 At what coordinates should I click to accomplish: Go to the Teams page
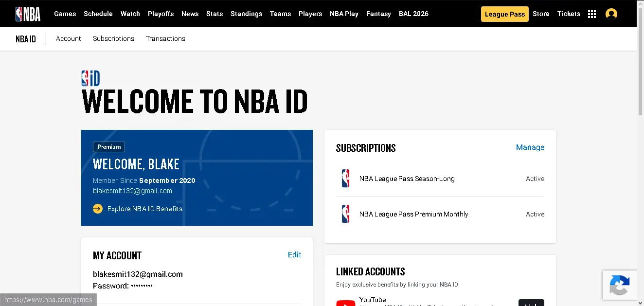coord(281,14)
